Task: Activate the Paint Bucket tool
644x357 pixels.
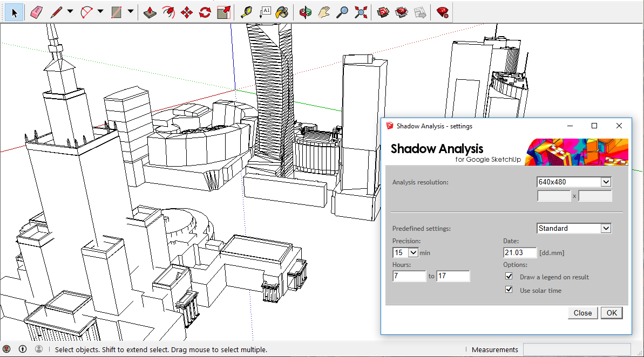Action: [x=282, y=11]
